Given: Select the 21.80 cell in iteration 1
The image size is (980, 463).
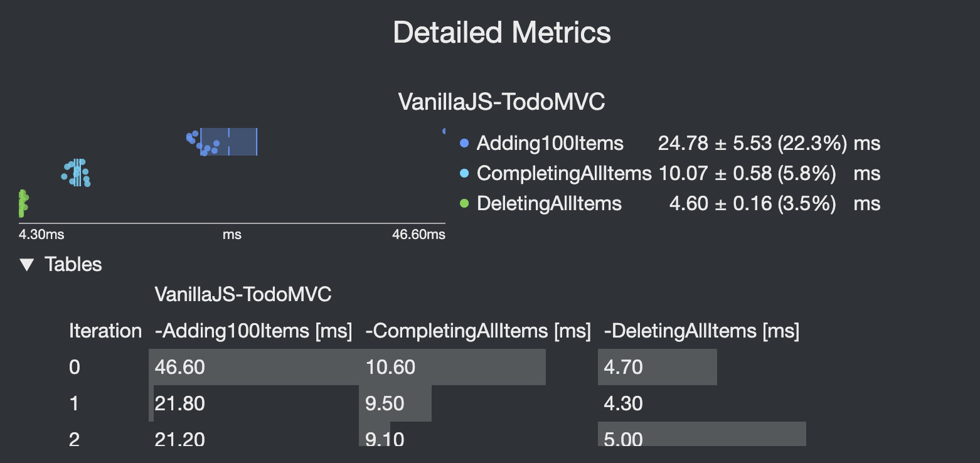Looking at the screenshot, I should tap(180, 403).
